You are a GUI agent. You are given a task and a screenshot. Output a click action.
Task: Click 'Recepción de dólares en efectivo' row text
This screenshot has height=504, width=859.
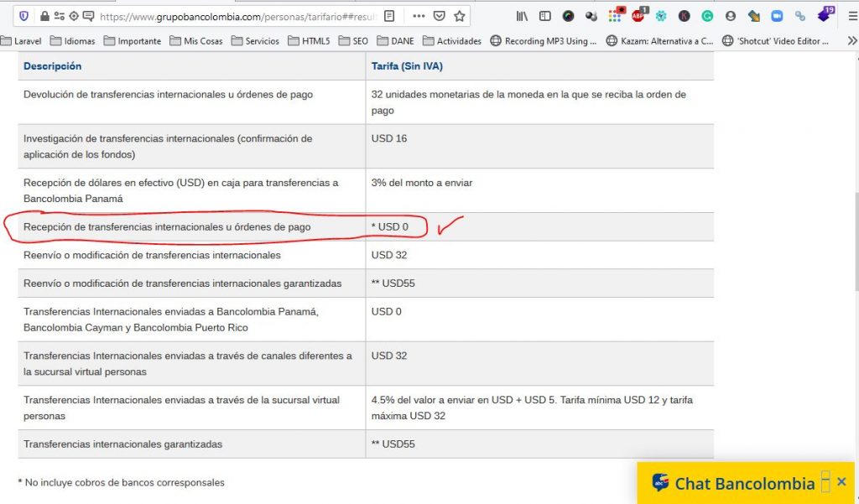[x=181, y=190]
